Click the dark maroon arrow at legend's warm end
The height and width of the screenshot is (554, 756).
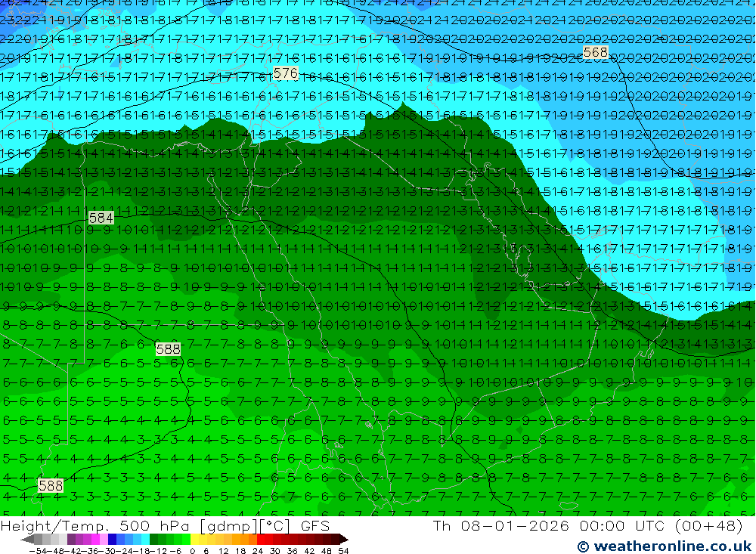tap(344, 540)
